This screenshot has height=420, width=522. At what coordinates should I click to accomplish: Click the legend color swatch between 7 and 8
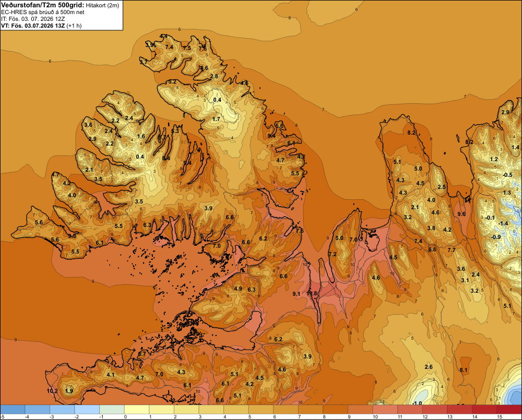tap(311, 410)
